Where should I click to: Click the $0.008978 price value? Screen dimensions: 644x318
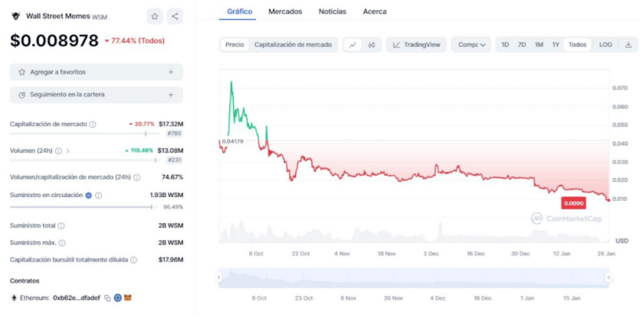(54, 41)
